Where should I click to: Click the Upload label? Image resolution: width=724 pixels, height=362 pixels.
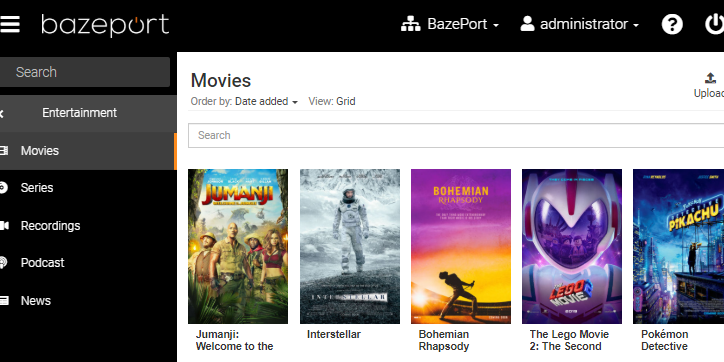tap(709, 93)
